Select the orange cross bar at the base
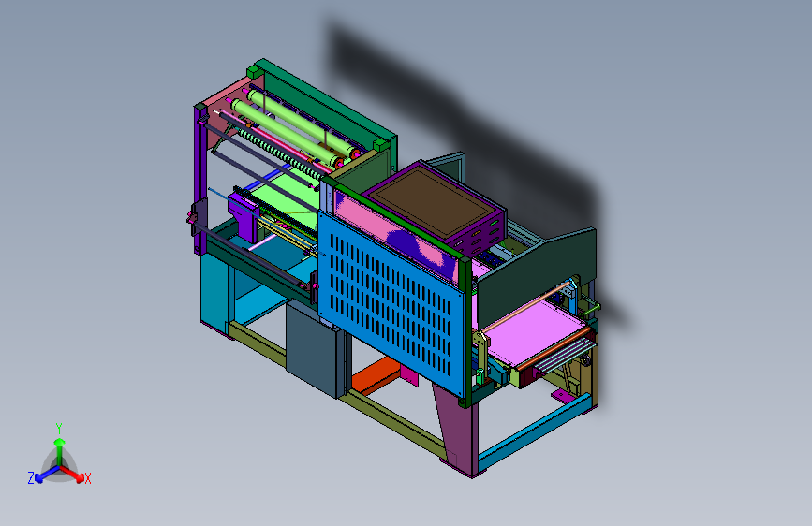Image resolution: width=812 pixels, height=526 pixels. (x=376, y=377)
